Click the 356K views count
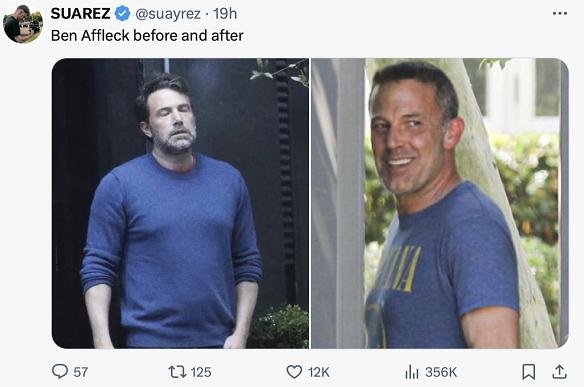 tap(441, 372)
